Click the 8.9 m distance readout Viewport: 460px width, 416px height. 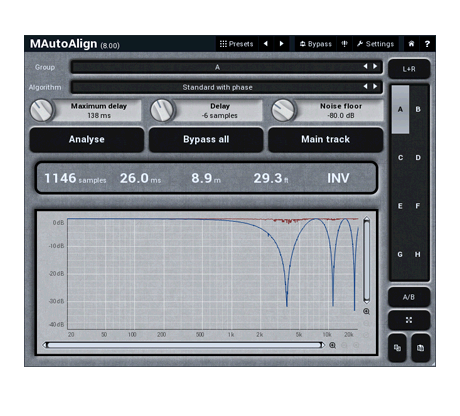pos(206,178)
